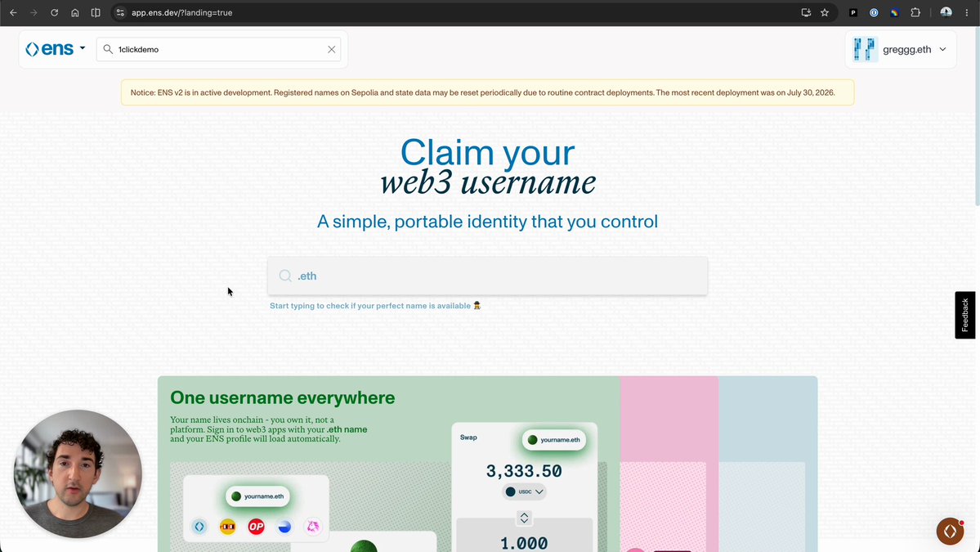Open the black P browser extension
This screenshot has width=980, height=552.
[853, 12]
